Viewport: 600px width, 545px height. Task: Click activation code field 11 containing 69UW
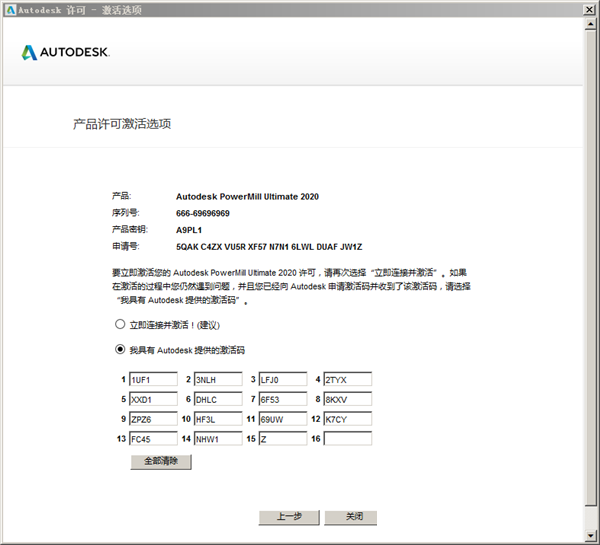click(283, 419)
